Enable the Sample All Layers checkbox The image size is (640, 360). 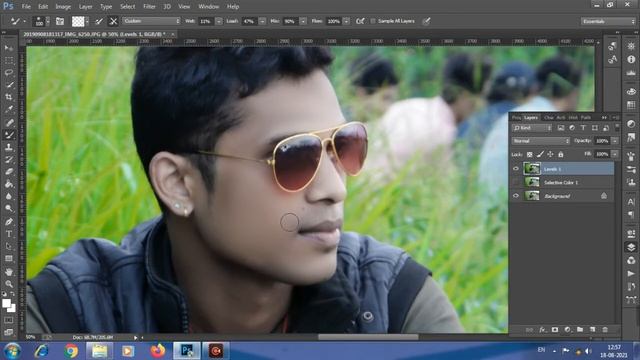tap(373, 21)
